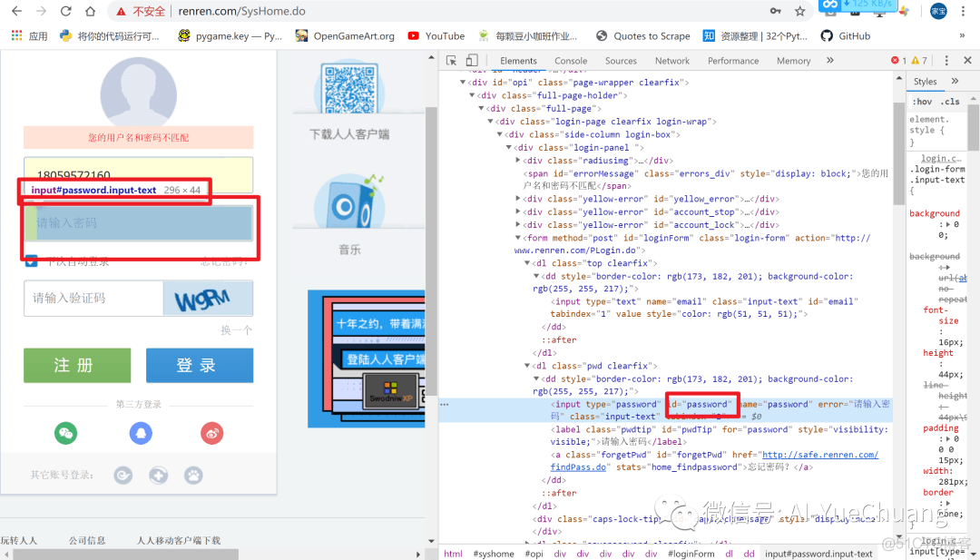
Task: Collapse the dl class="pwd clearfix" node
Action: point(527,366)
